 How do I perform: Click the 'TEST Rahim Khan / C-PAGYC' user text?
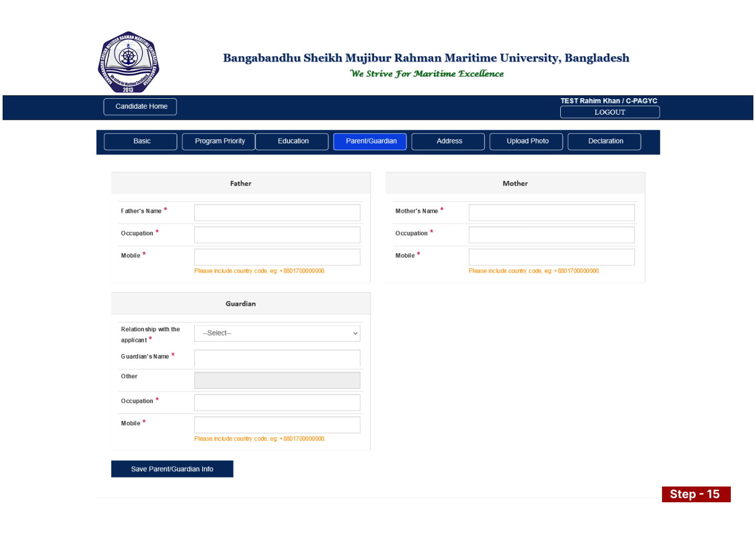point(608,101)
